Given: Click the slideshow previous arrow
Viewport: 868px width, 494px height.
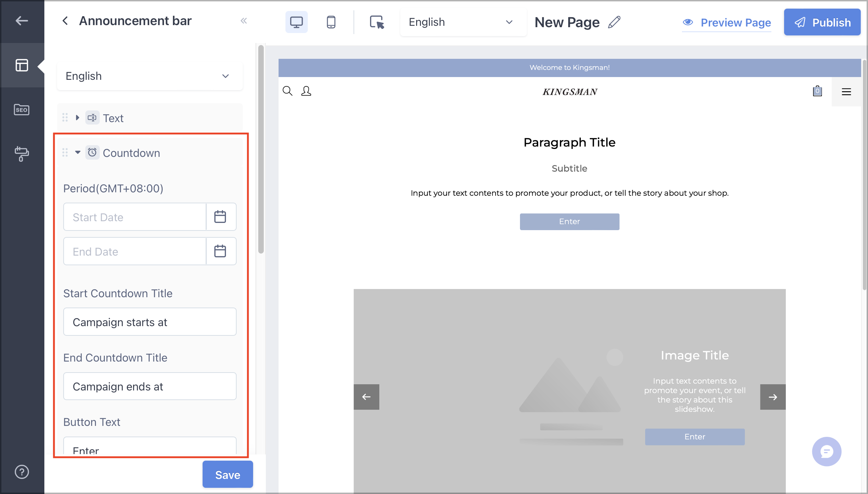Looking at the screenshot, I should [x=366, y=397].
